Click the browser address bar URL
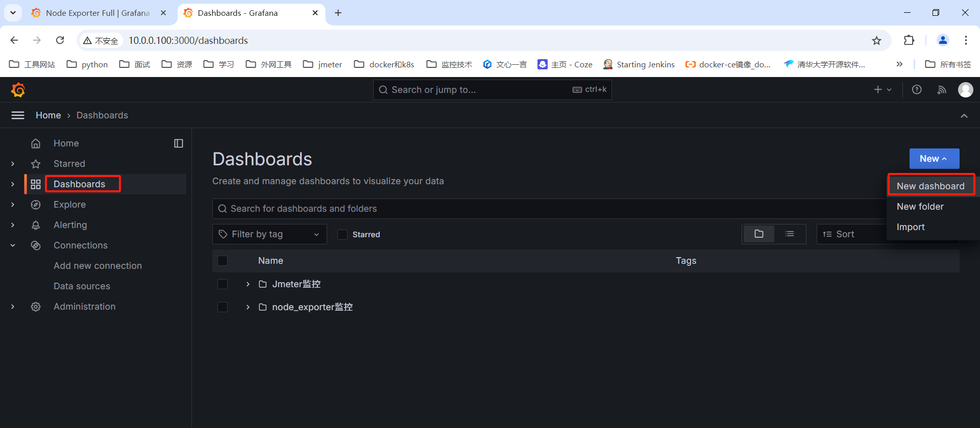The image size is (980, 428). tap(188, 40)
